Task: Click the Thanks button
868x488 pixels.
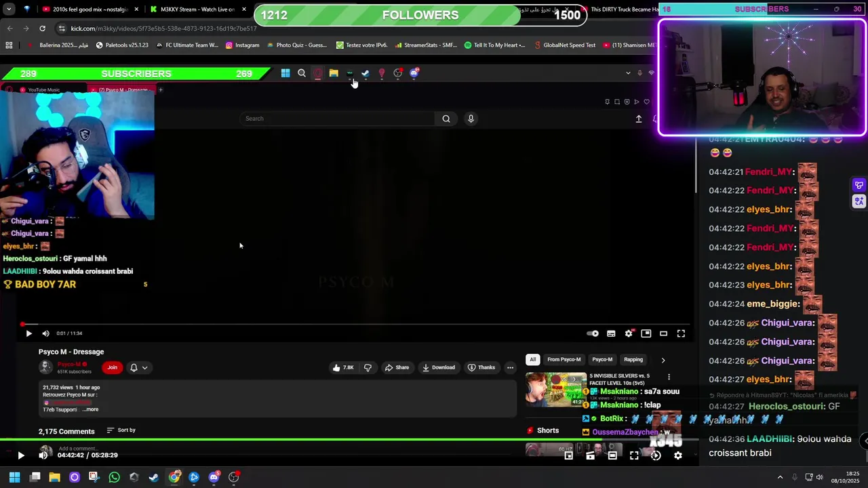Action: 481,367
